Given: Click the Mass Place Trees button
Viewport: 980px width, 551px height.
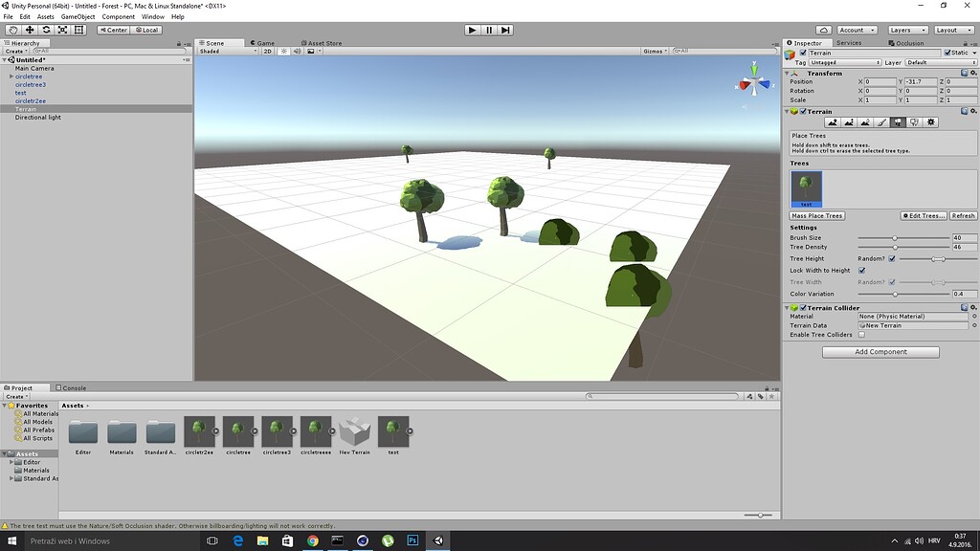Looking at the screenshot, I should (816, 215).
